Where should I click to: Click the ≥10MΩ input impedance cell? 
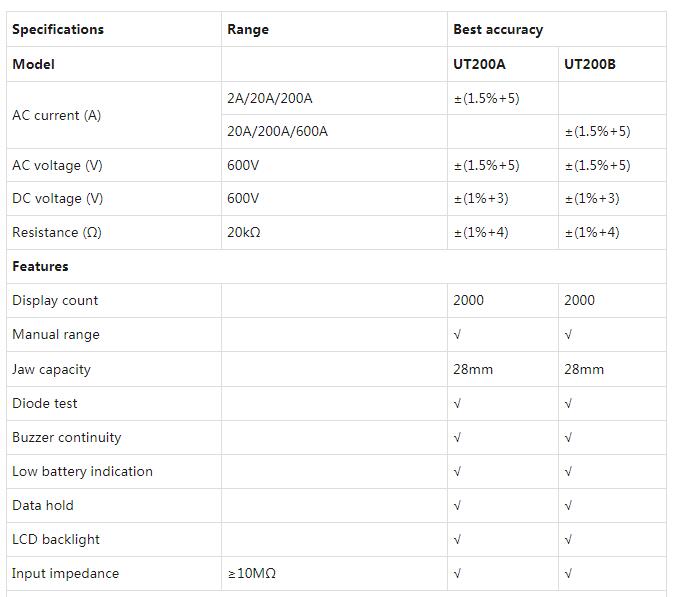[252, 573]
